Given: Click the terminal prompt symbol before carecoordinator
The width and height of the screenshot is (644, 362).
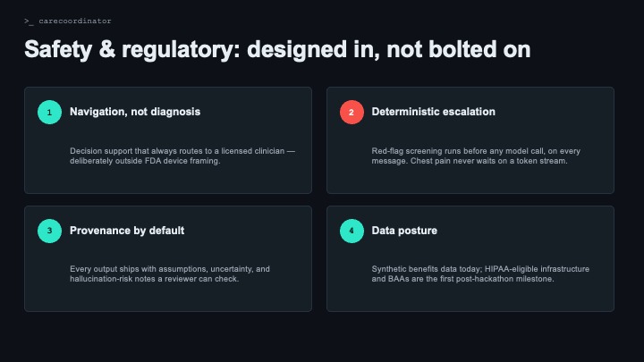Looking at the screenshot, I should click(x=29, y=21).
